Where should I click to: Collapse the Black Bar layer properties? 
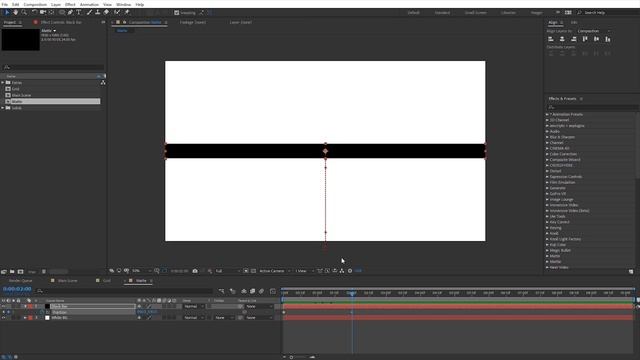click(x=25, y=307)
